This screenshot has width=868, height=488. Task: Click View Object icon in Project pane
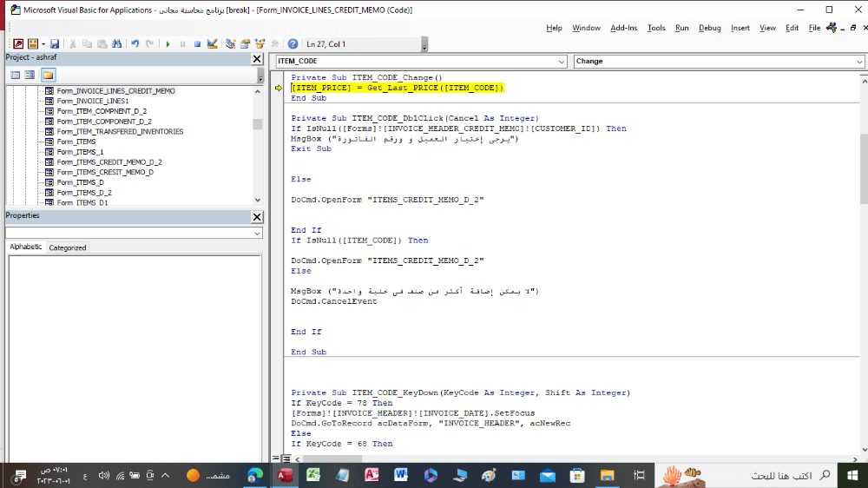click(30, 75)
